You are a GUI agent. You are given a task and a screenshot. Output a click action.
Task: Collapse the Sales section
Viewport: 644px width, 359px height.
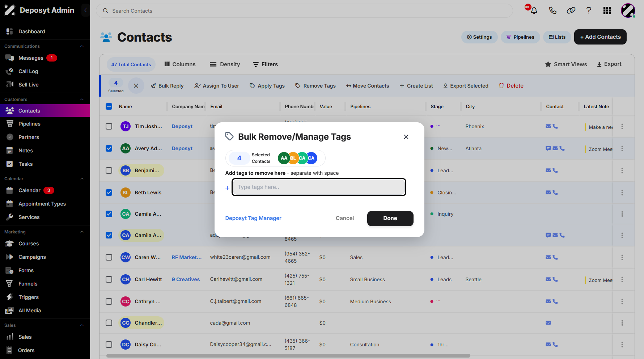82,325
